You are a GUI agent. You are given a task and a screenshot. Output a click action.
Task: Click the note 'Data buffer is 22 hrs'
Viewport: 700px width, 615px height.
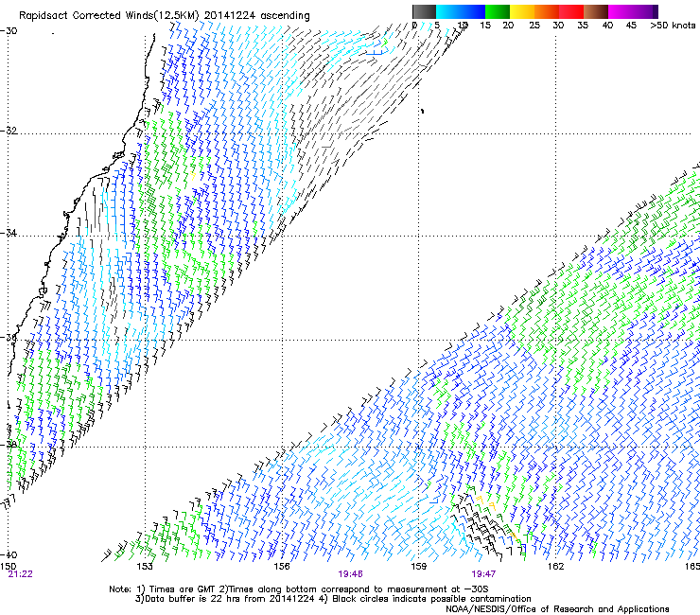193,599
